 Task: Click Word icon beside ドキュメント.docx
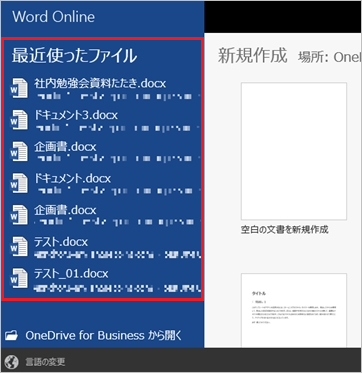19,183
